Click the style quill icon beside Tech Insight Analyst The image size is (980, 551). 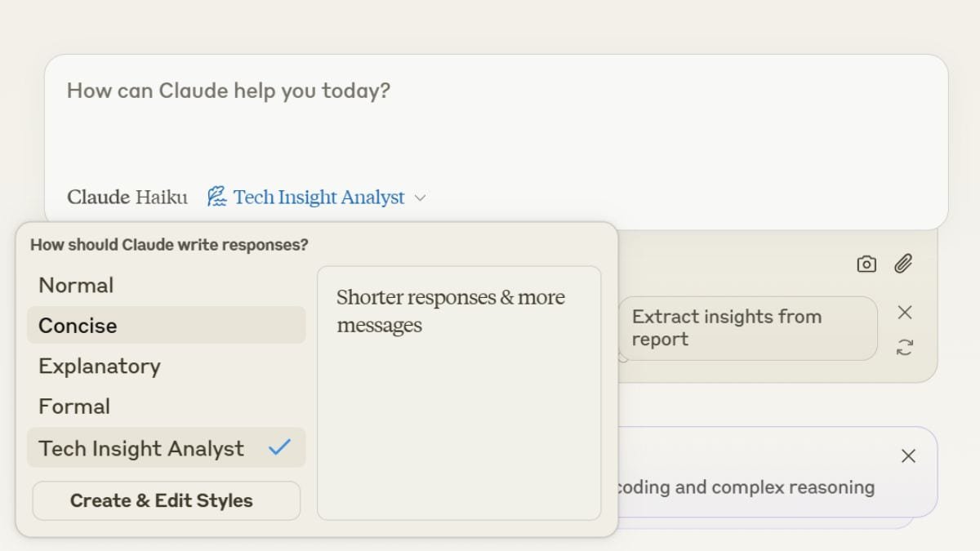pyautogui.click(x=216, y=197)
